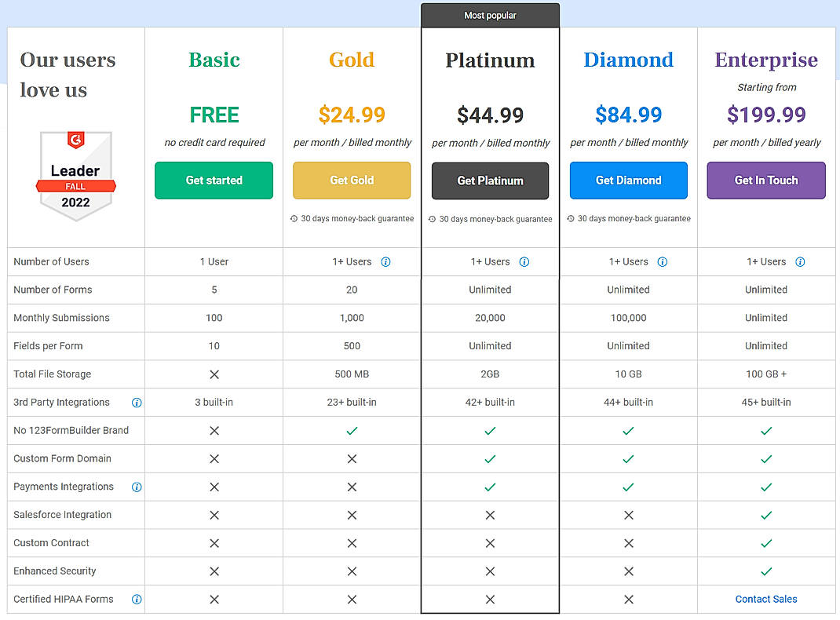Select the info icon beside Diamond's user count
The width and height of the screenshot is (840, 620).
pos(662,261)
